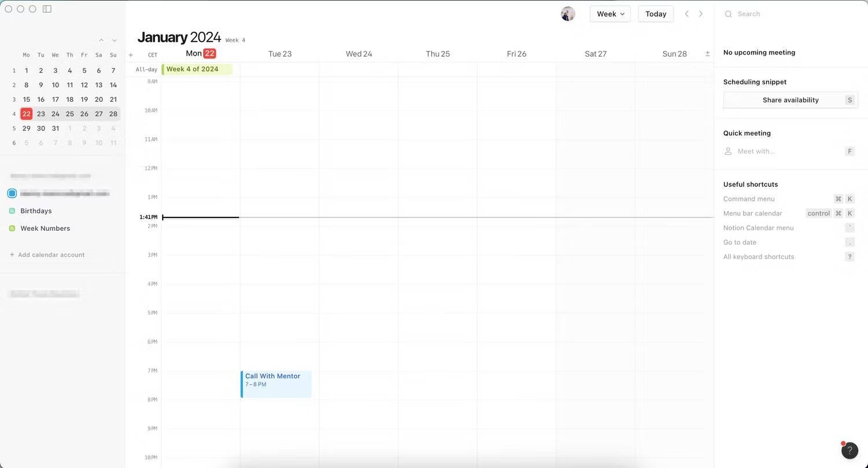Toggle the Week Numbers calendar checkbox
This screenshot has height=468, width=868.
coord(12,229)
